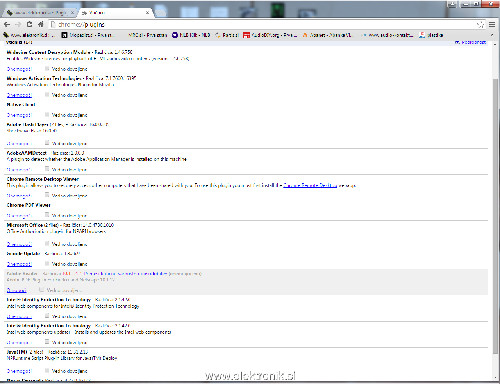Expand the details link at top right
Viewport: 500px width, 384px height.
(x=470, y=42)
